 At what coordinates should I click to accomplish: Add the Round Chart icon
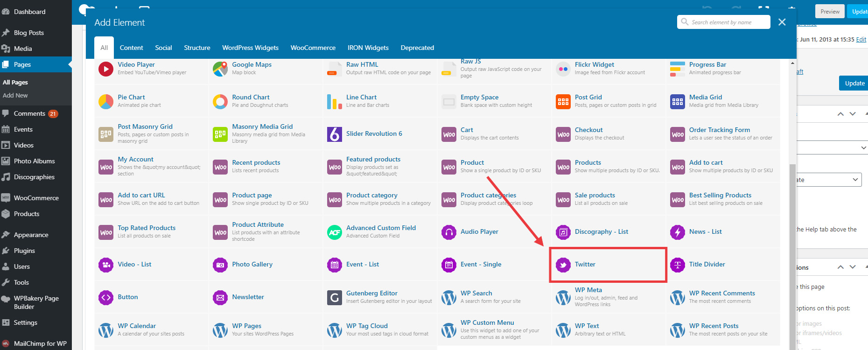pyautogui.click(x=220, y=102)
